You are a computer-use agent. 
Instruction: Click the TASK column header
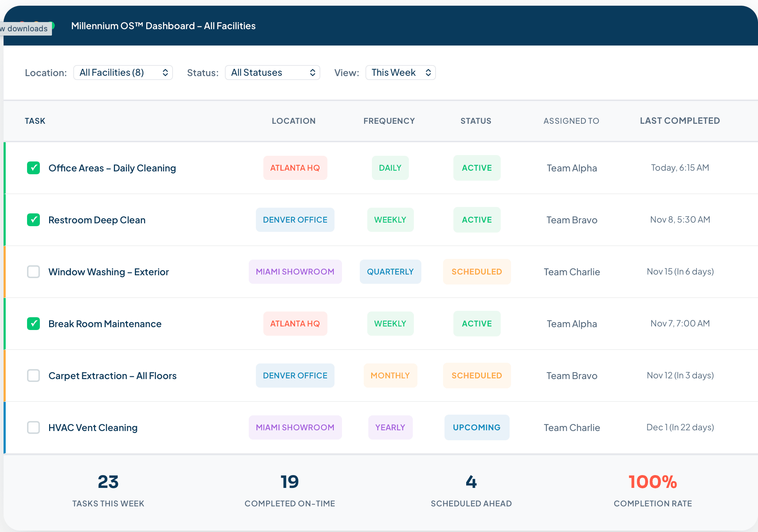(35, 121)
